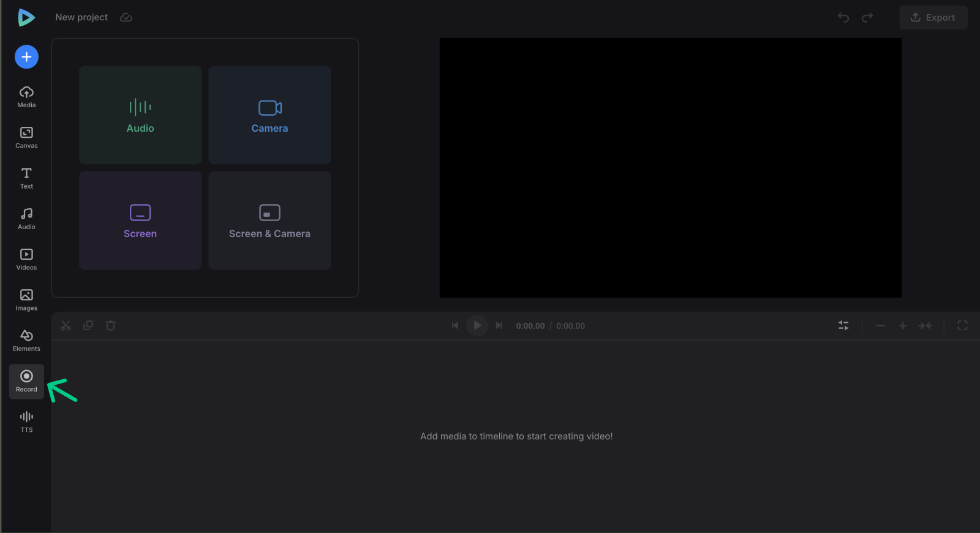Image resolution: width=980 pixels, height=533 pixels.
Task: Switch to the TTS panel
Action: tap(26, 421)
